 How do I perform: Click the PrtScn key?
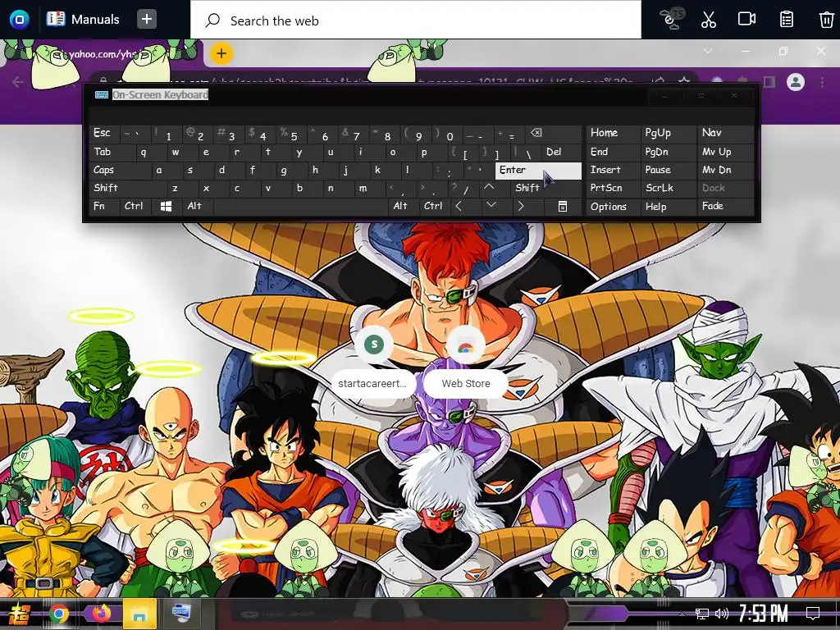point(613,188)
